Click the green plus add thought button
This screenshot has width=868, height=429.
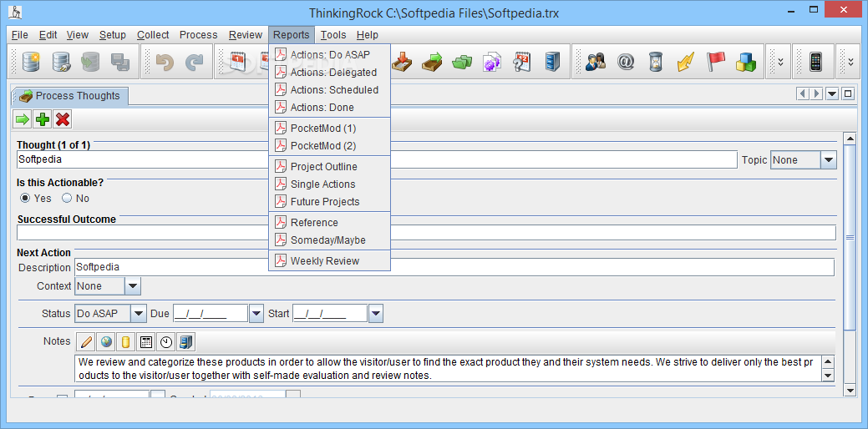click(x=43, y=119)
